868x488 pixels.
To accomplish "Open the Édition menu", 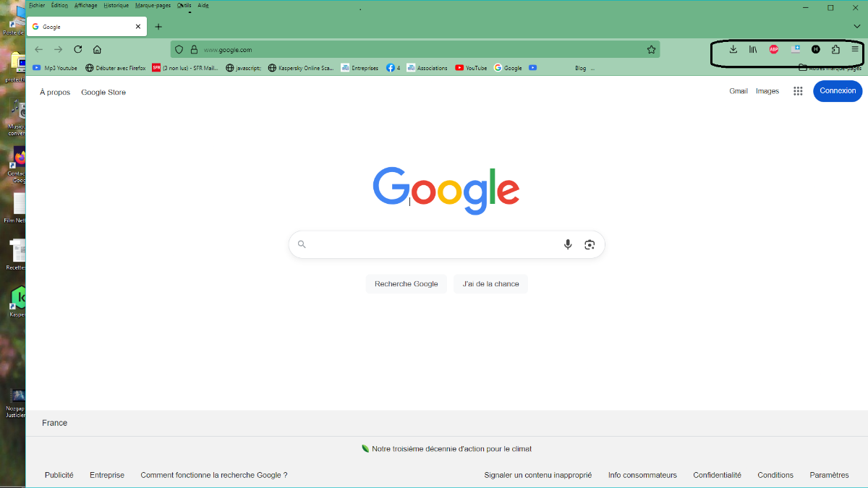I will [59, 5].
